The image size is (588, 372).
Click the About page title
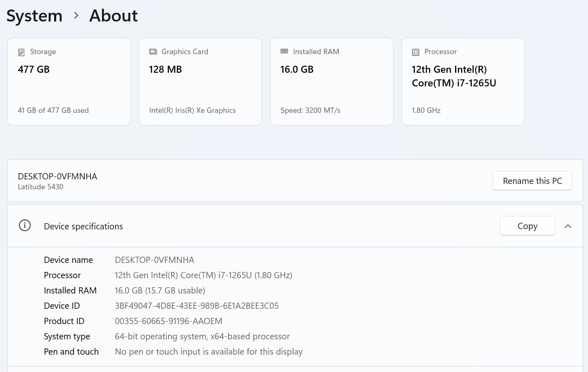[x=114, y=16]
